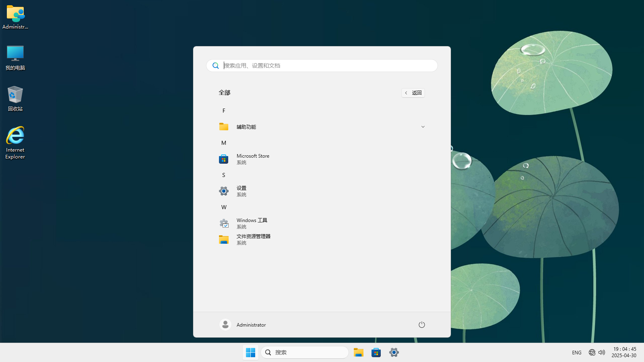Open Windows 工具 in the app list

pyautogui.click(x=322, y=223)
